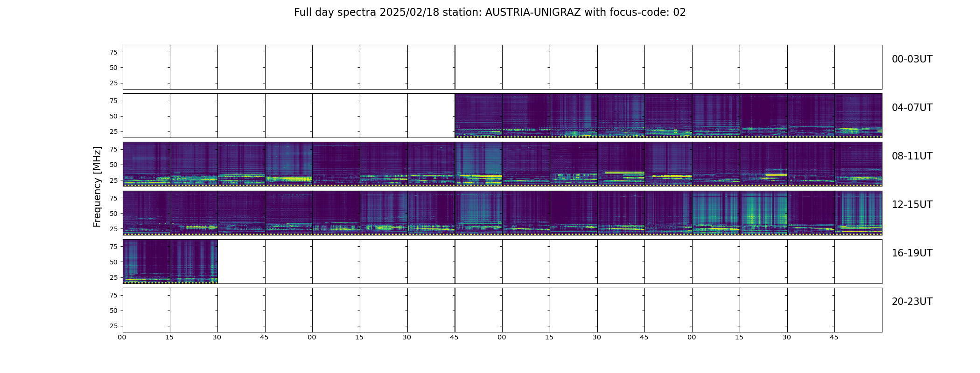Screen dimensions: 980x373
Task: Select the '20-23UT' row label
Action: tap(912, 302)
